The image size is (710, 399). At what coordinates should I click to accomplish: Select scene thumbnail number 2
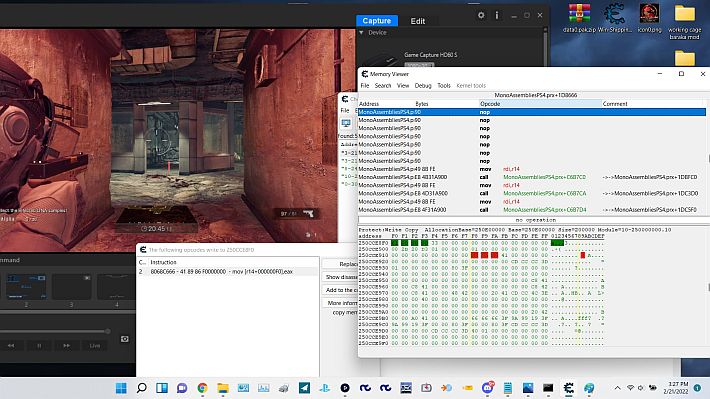click(x=26, y=286)
